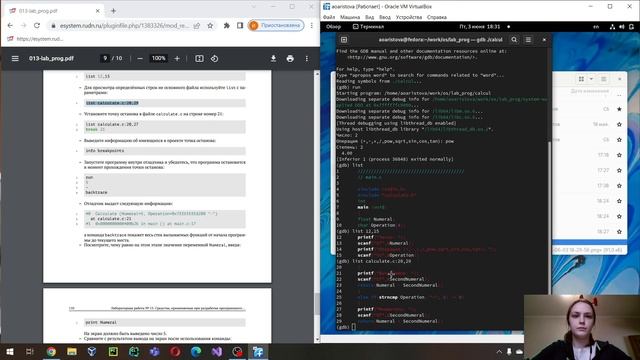This screenshot has height=360, width=640.
Task: Download the 013-lab_prog.pdf file
Action: (x=273, y=58)
